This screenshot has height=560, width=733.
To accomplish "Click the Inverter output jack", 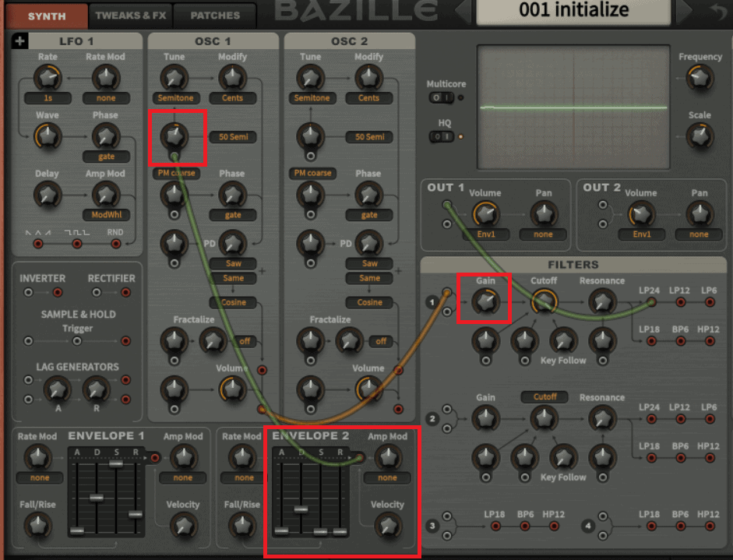I will pos(57,293).
